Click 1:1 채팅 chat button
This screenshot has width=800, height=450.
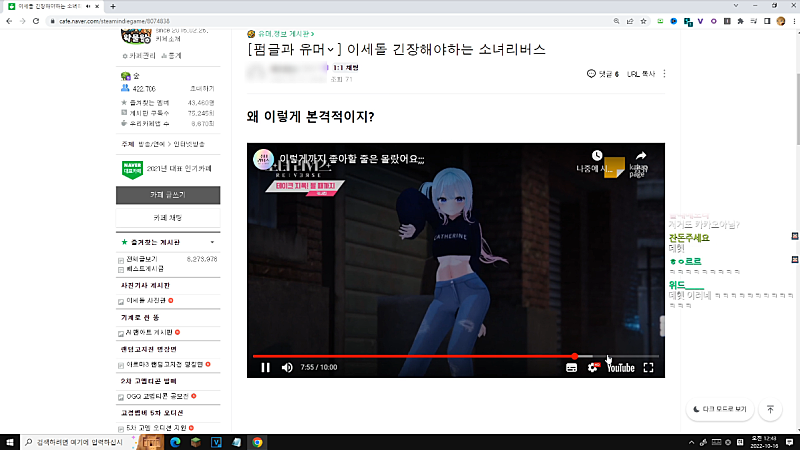pos(345,67)
